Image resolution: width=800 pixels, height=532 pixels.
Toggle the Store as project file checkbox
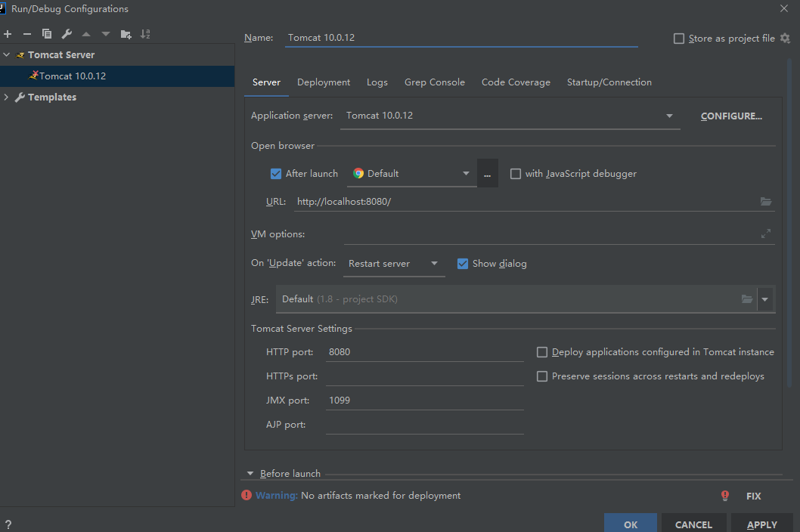point(679,39)
